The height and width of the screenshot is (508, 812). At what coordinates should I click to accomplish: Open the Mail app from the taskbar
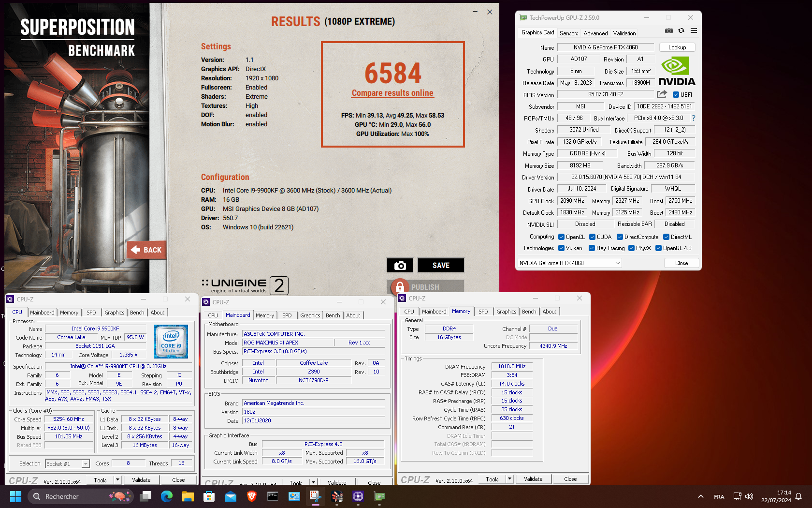pyautogui.click(x=230, y=496)
